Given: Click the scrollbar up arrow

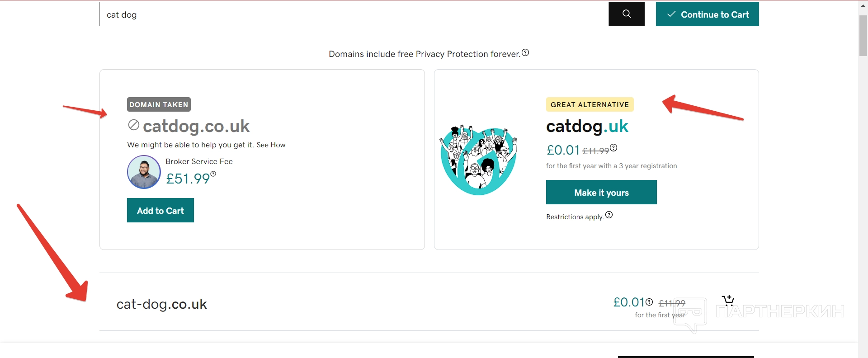Looking at the screenshot, I should (x=863, y=4).
